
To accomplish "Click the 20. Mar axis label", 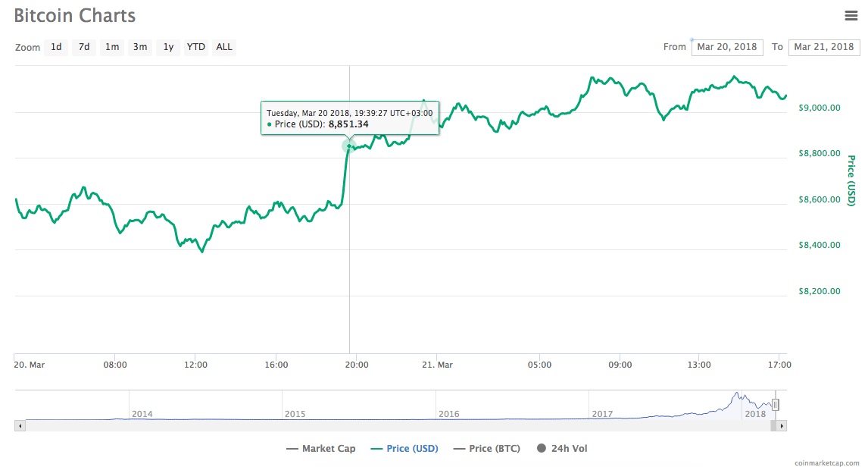I will tap(30, 365).
